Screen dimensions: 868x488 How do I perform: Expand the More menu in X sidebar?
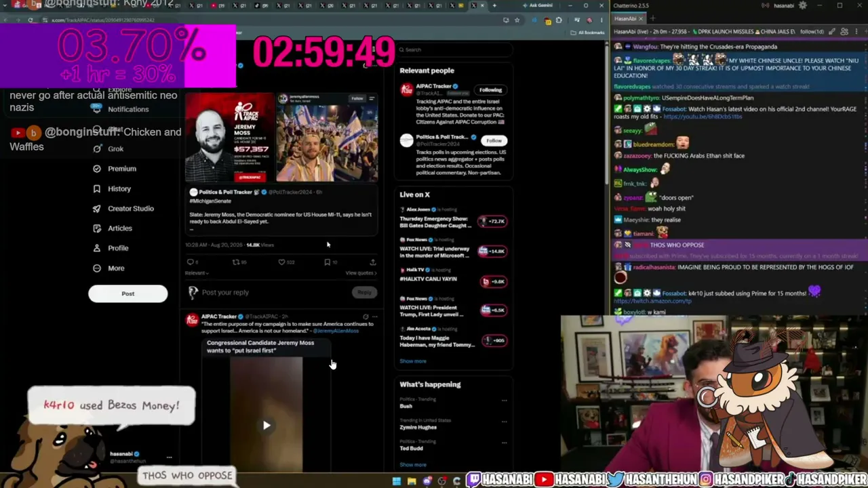pyautogui.click(x=108, y=268)
